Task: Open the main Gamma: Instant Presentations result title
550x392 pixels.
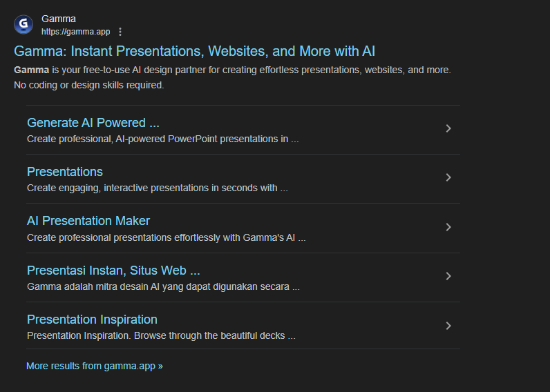Action: [x=194, y=51]
